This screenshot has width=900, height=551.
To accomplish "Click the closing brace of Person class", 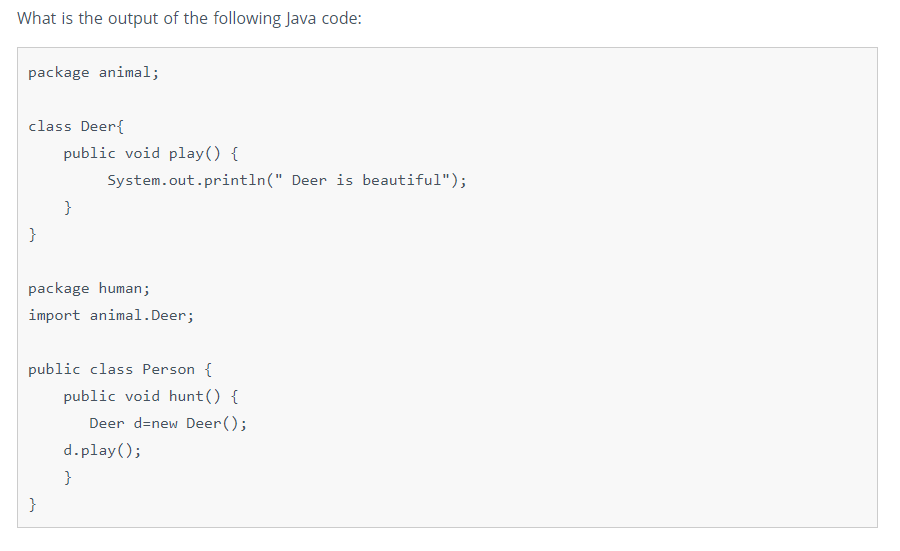I will pos(33,504).
